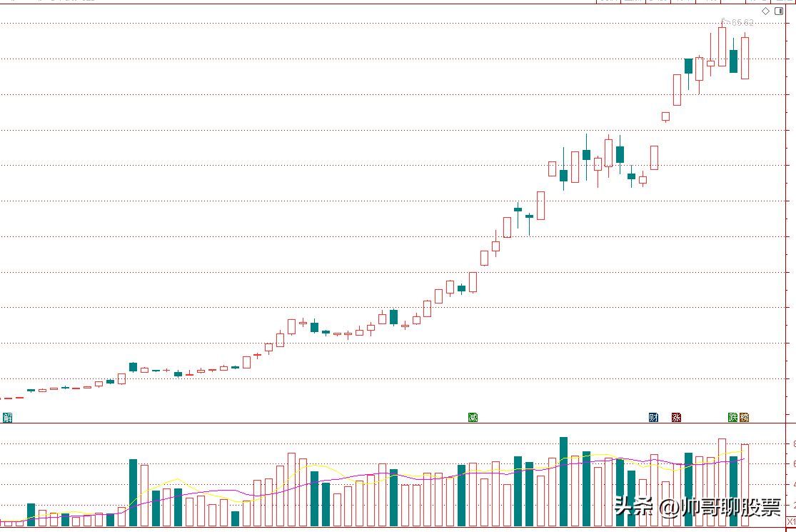Click the X1 volume scale label
The image size is (796, 532).
790,521
